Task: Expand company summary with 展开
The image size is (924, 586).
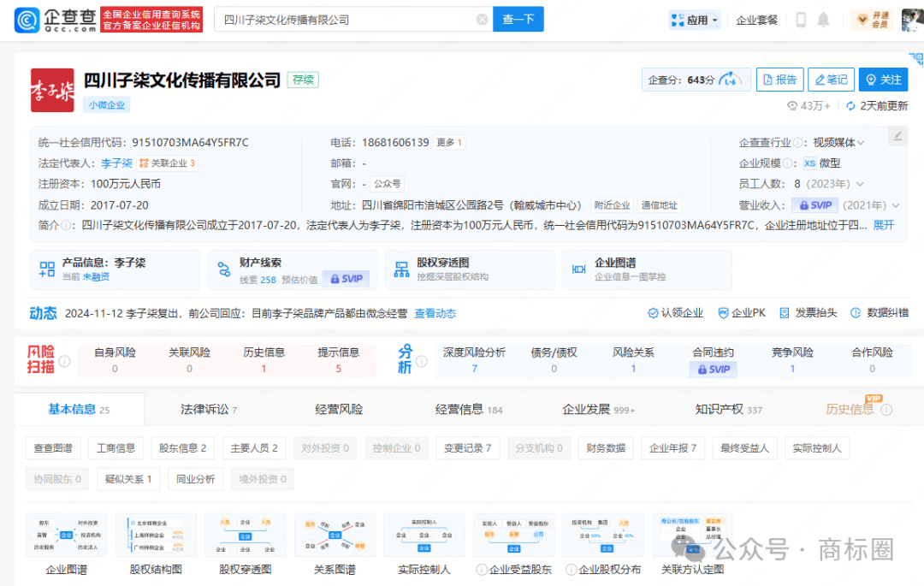Action: tap(883, 225)
